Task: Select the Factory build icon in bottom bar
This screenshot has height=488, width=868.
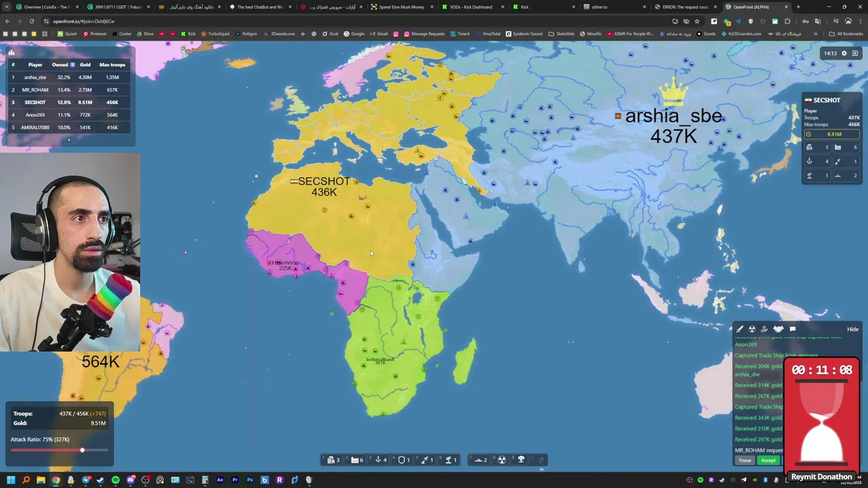Action: point(355,460)
